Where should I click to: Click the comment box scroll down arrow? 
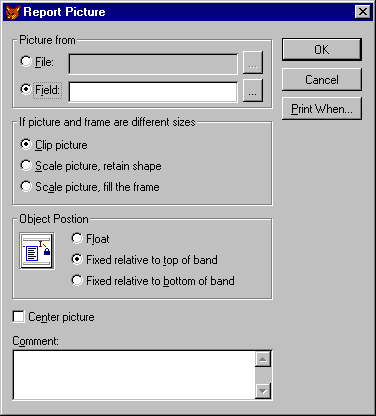pos(263,390)
